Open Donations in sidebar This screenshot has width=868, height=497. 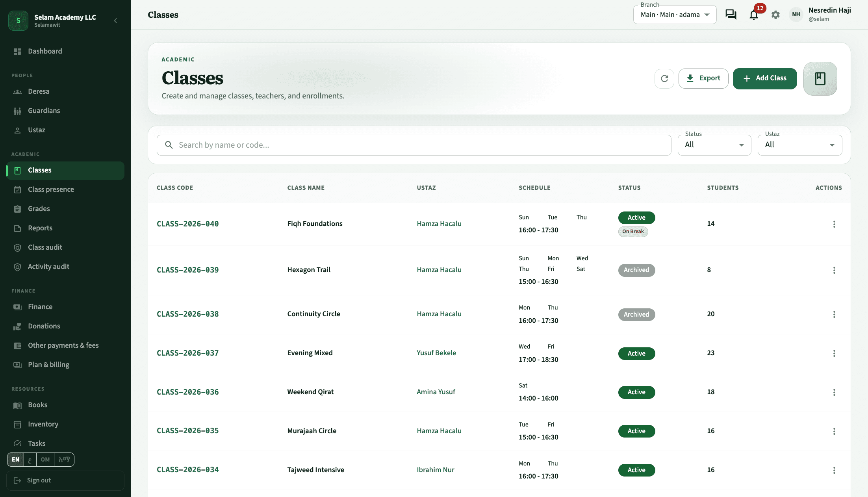pos(65,326)
